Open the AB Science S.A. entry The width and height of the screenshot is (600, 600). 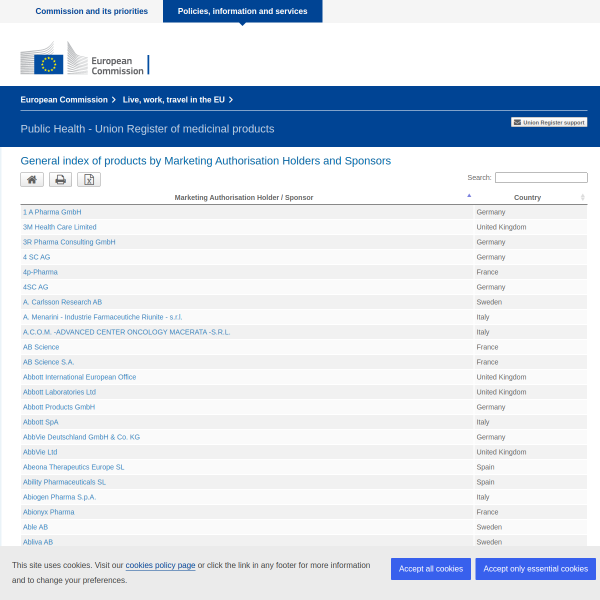coord(48,362)
